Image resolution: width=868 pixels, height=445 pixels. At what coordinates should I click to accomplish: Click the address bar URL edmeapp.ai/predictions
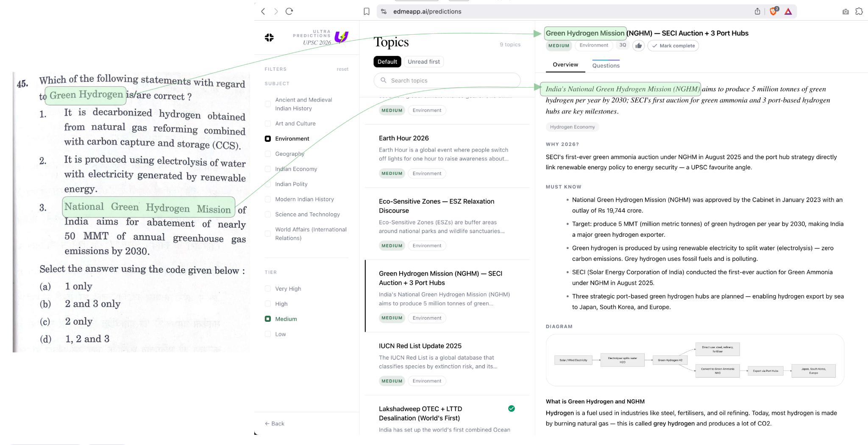tap(427, 11)
